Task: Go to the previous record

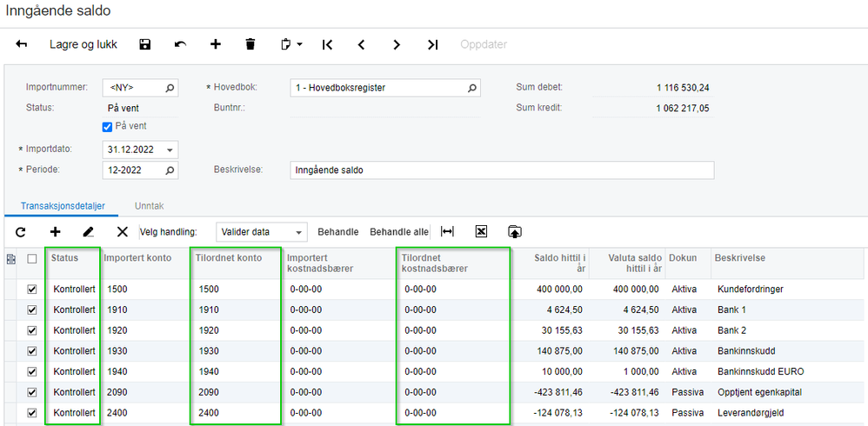Action: pyautogui.click(x=362, y=45)
